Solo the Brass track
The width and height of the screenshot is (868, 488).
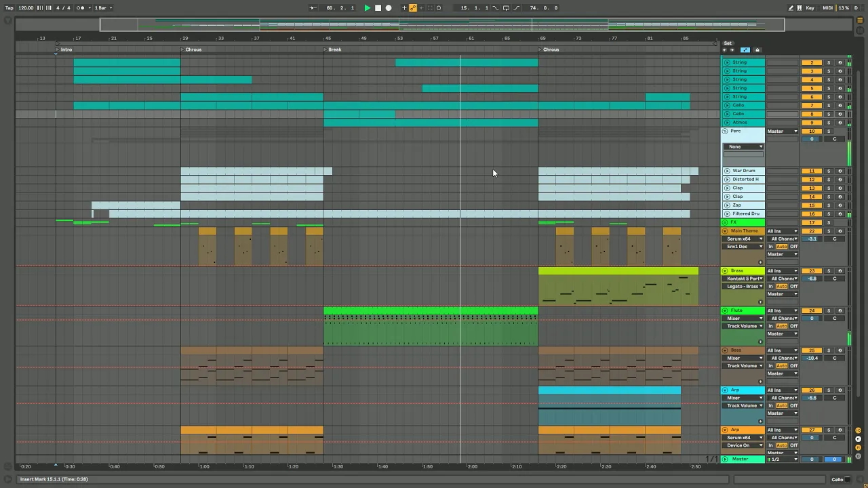pyautogui.click(x=828, y=270)
